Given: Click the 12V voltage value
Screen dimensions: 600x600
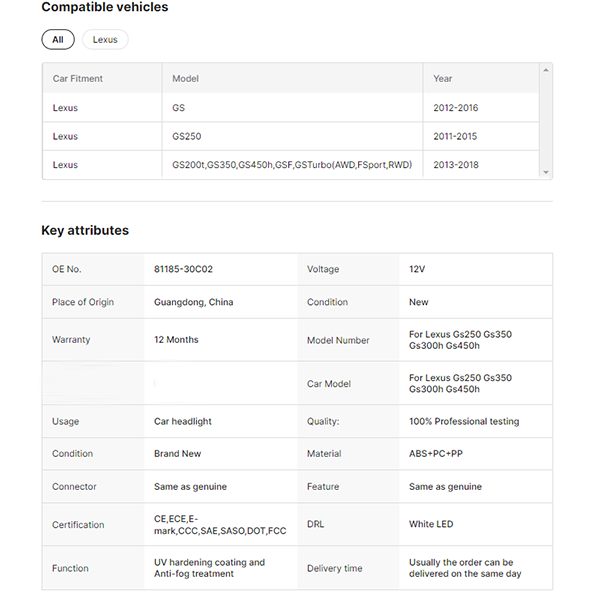Looking at the screenshot, I should [x=417, y=270].
